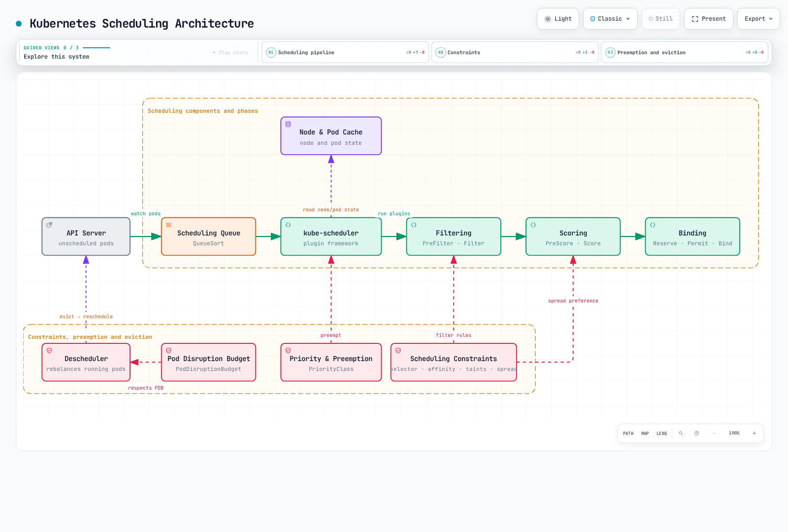788x532 pixels.
Task: Toggle the Still animation button
Action: point(660,19)
